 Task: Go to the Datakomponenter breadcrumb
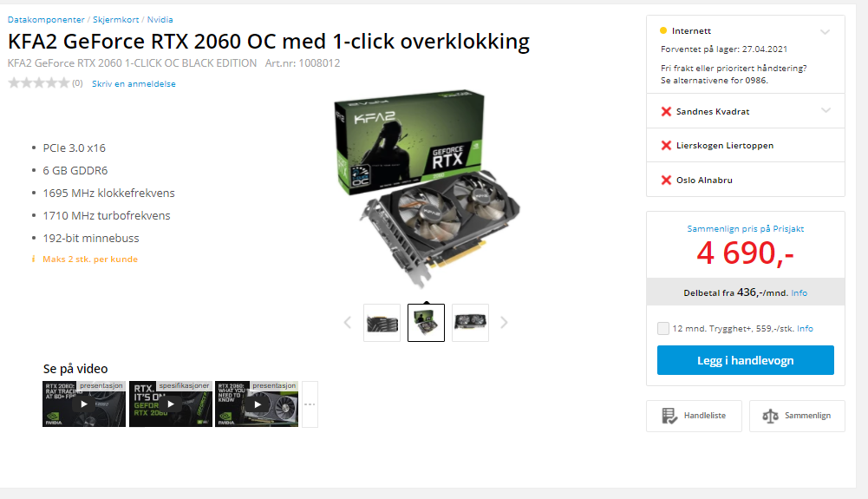coord(46,19)
